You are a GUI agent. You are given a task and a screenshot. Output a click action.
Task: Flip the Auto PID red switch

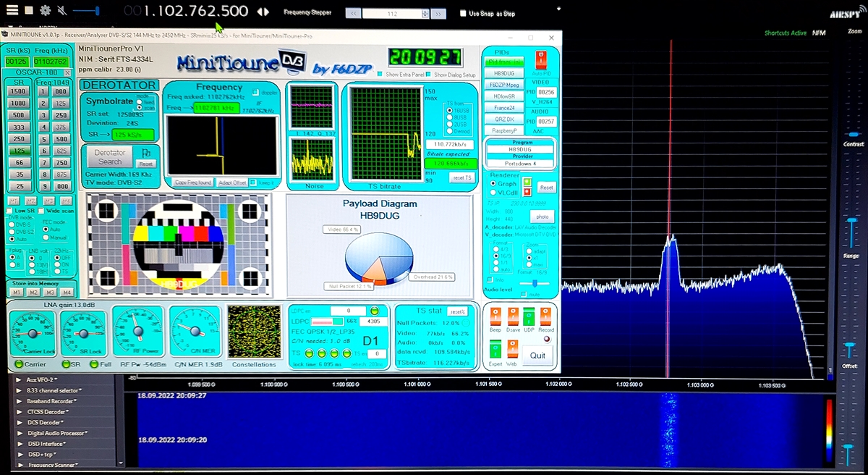pos(540,61)
